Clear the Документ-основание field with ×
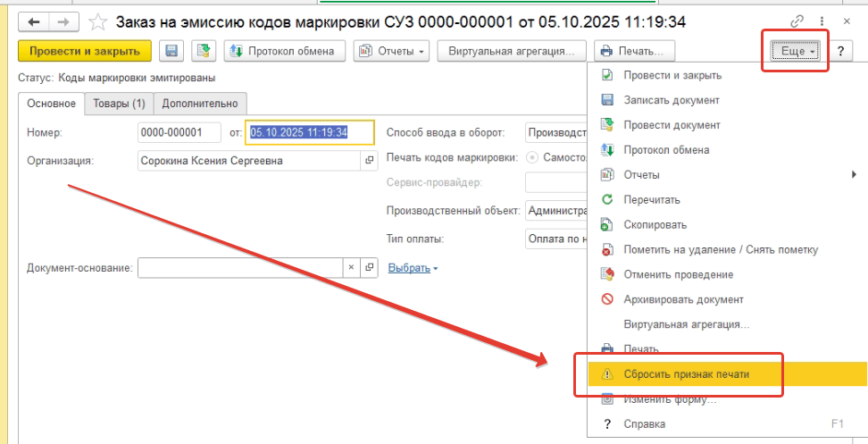 351,268
